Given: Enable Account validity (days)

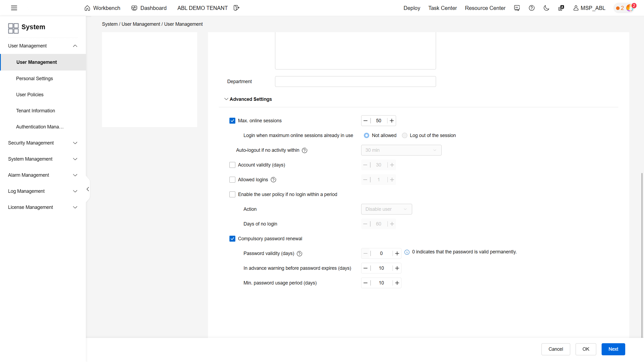Looking at the screenshot, I should click(232, 165).
